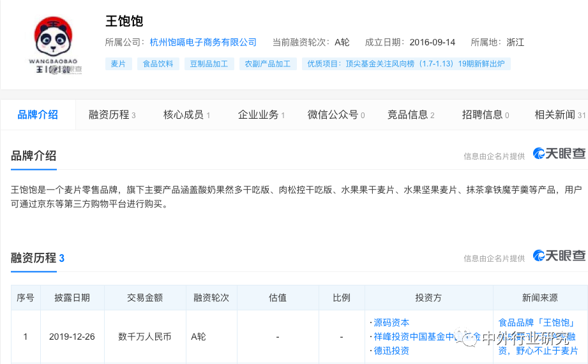Click the 品牌介绍 section heading
Viewport: 588px width, 364px height.
[33, 156]
